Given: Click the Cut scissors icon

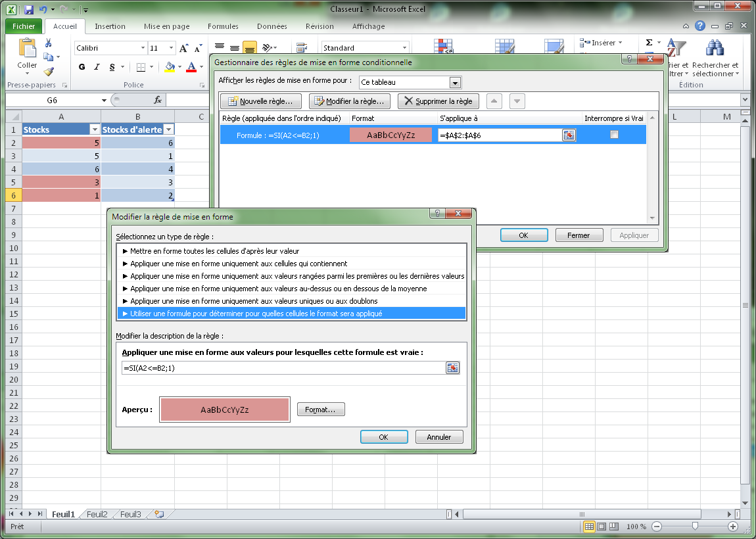Looking at the screenshot, I should click(x=49, y=43).
